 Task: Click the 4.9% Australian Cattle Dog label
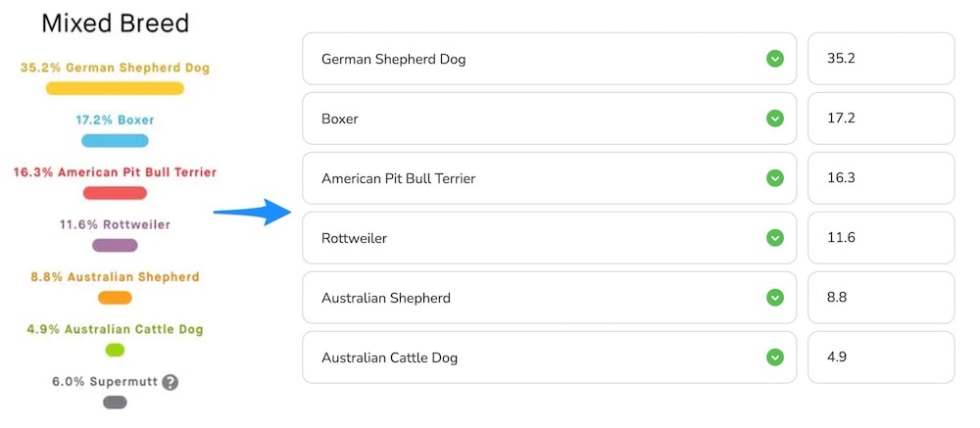[x=115, y=329]
